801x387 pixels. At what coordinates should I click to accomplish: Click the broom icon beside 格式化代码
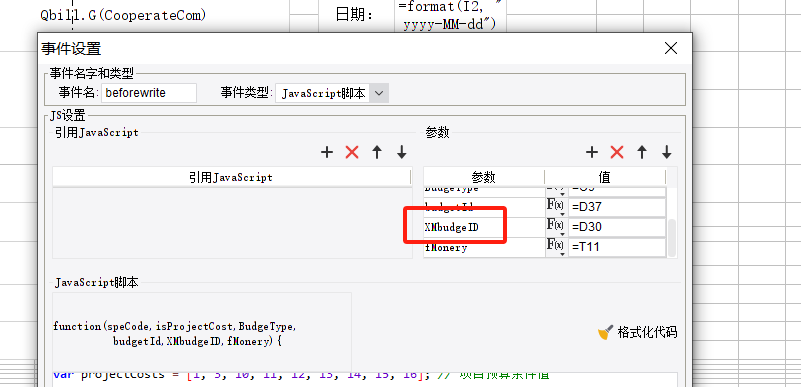[x=605, y=332]
